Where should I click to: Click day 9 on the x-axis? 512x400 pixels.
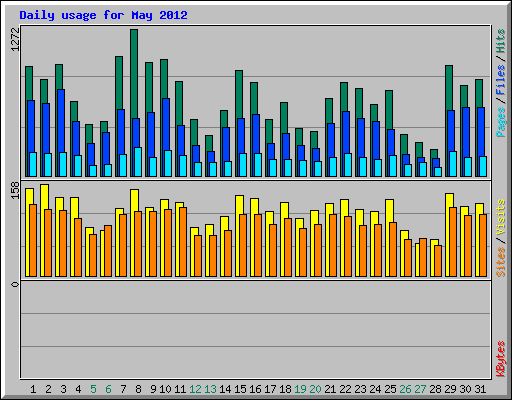tap(153, 389)
